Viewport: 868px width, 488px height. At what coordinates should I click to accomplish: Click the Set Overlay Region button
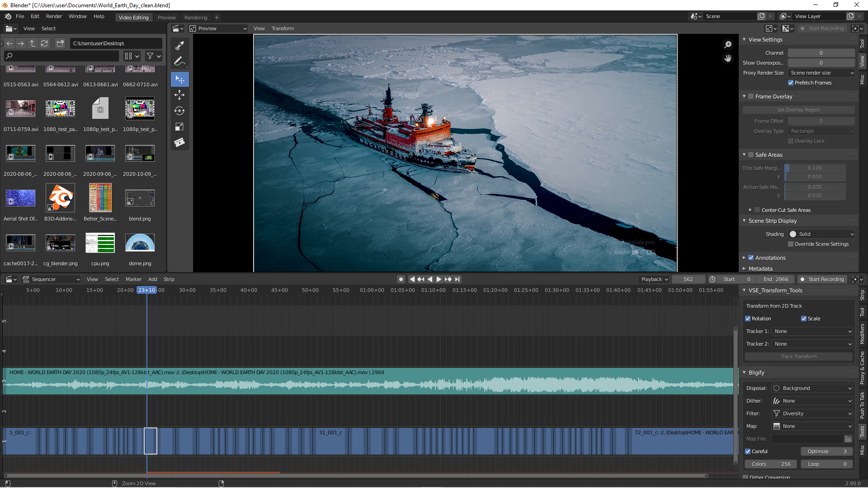click(798, 110)
